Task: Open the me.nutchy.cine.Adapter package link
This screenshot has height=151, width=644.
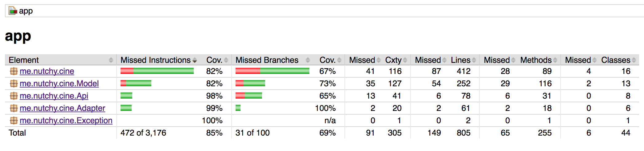Action: (x=62, y=108)
